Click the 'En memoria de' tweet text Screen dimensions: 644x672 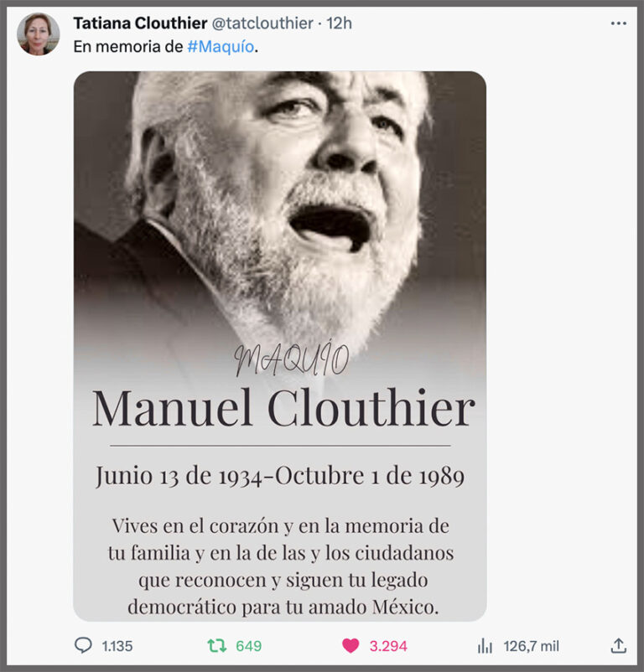pos(127,46)
